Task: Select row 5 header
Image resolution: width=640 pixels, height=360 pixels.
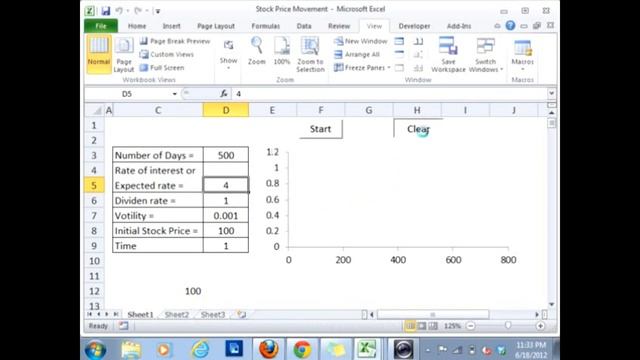Action: [x=94, y=185]
